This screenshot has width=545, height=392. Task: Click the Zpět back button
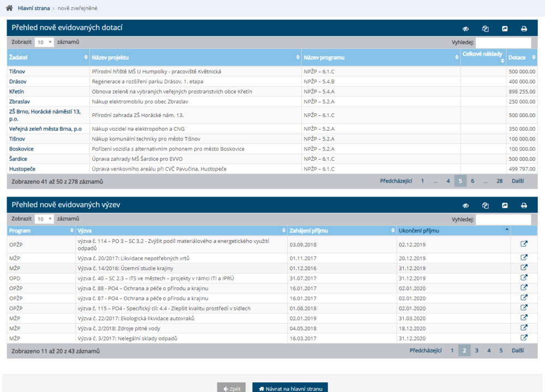pos(232,389)
